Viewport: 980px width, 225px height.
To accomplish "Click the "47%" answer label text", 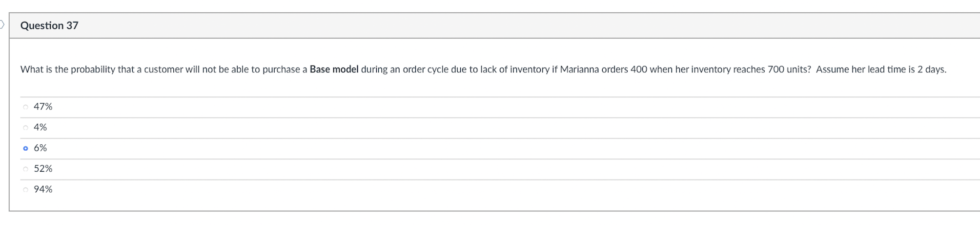I will click(43, 107).
